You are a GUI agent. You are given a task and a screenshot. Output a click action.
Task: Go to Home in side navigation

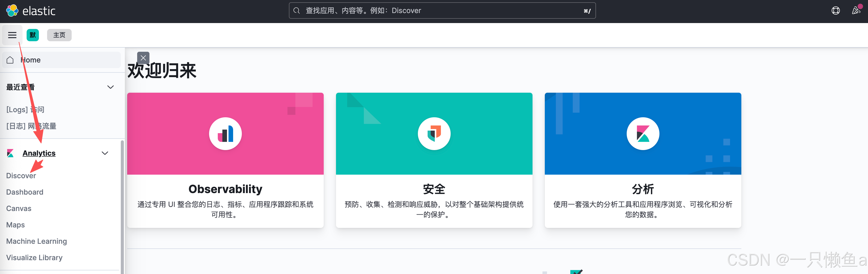(x=61, y=60)
